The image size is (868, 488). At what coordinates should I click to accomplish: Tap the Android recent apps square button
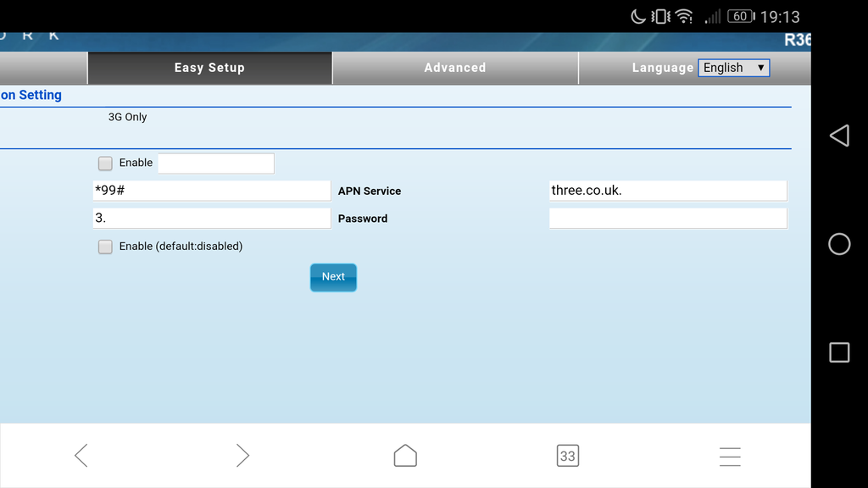(x=839, y=352)
